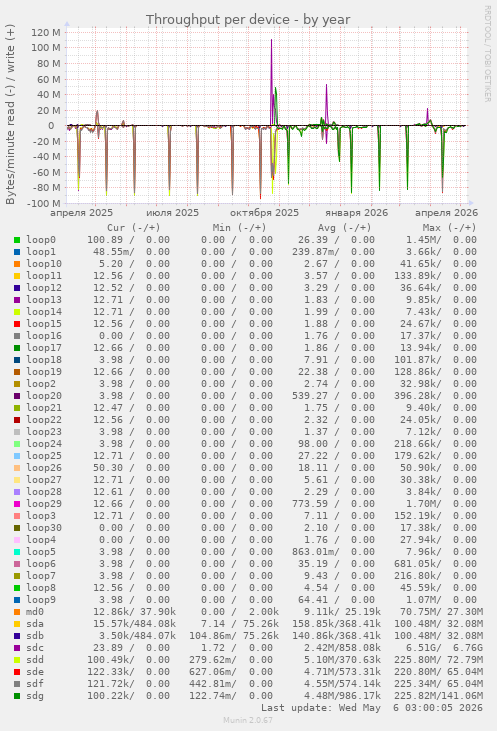The width and height of the screenshot is (497, 731).
Task: Click the orange md0 legend color square
Action: (17, 612)
